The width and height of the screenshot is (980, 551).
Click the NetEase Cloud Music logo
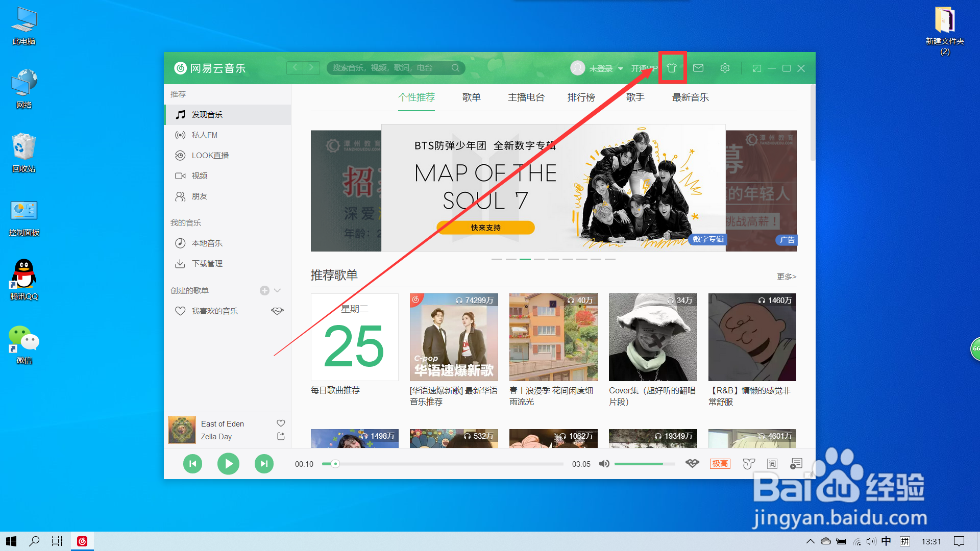pos(210,68)
